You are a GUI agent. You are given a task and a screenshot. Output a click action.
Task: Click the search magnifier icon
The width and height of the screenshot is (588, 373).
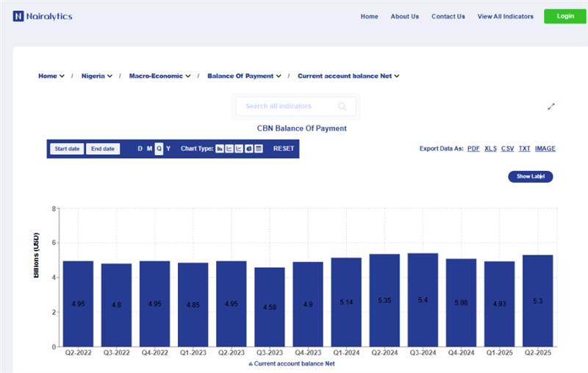(342, 106)
